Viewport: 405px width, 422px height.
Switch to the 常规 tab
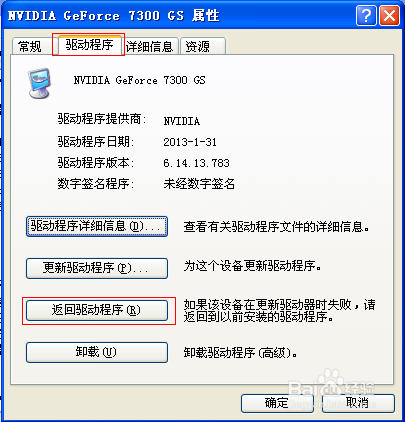(x=30, y=46)
